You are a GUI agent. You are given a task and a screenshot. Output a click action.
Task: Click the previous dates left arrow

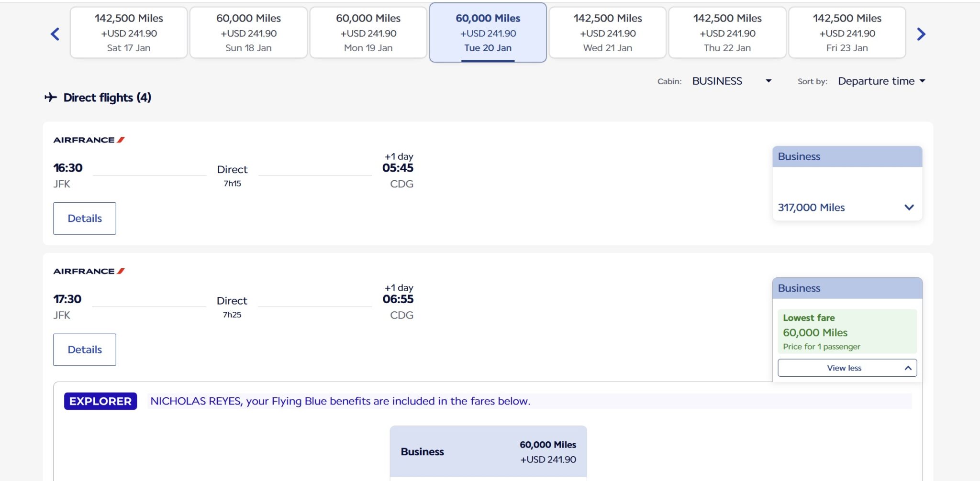(55, 34)
